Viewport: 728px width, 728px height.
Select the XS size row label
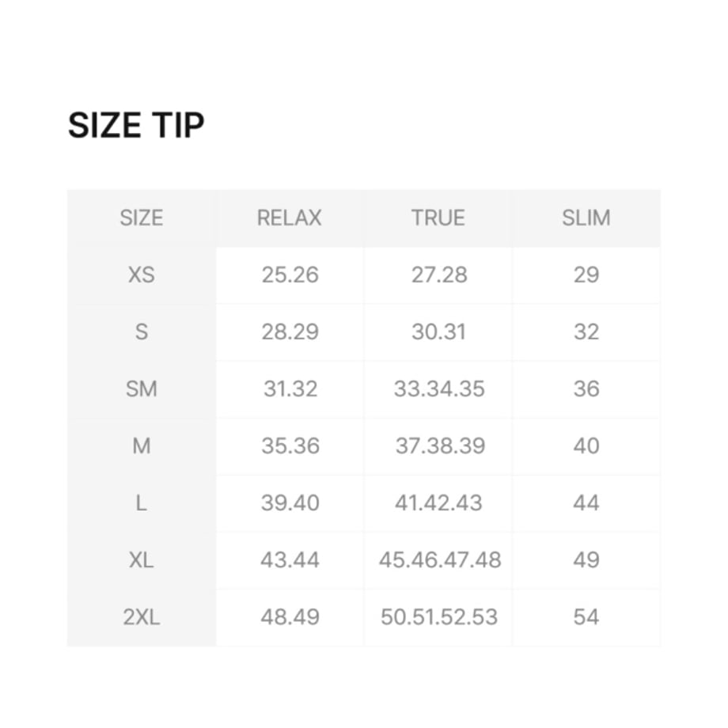pyautogui.click(x=142, y=275)
